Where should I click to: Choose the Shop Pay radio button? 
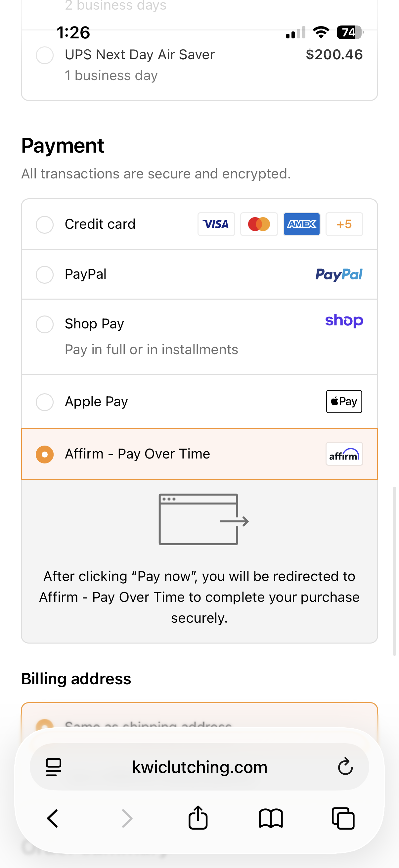coord(45,324)
